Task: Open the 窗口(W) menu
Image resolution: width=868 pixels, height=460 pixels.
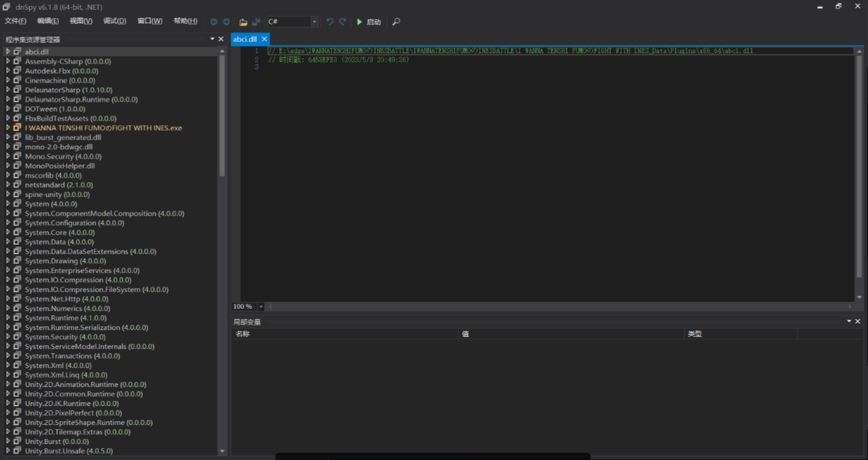Action: click(149, 21)
